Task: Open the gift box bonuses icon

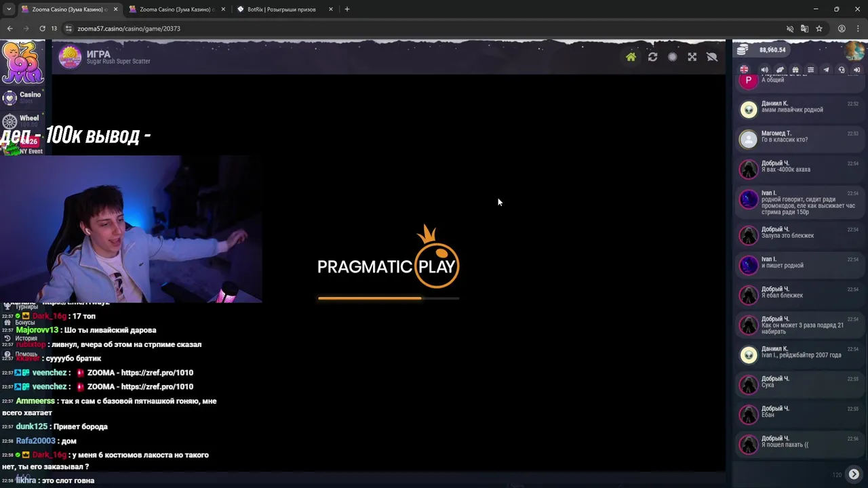Action: pyautogui.click(x=795, y=70)
